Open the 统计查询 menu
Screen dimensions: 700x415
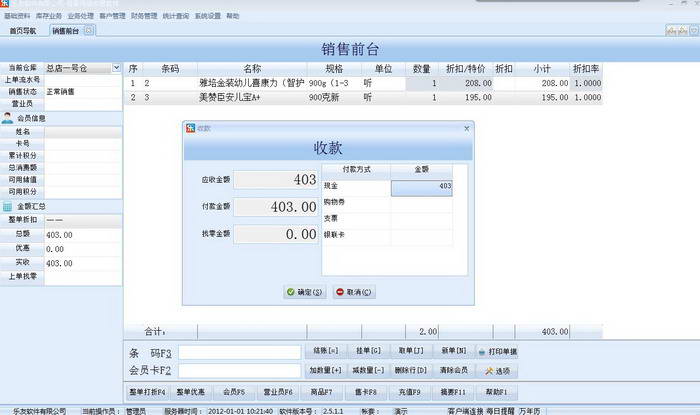click(176, 16)
